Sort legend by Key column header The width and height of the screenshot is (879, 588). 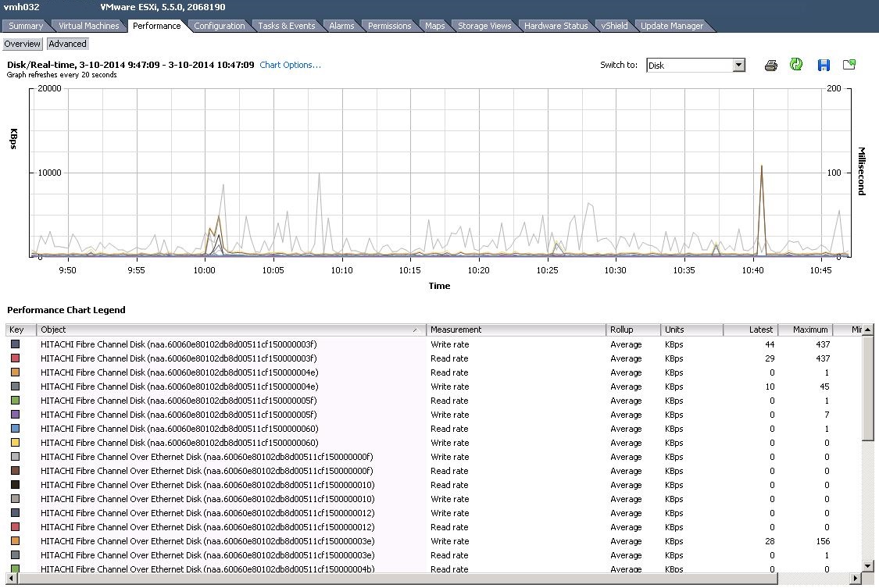tap(21, 330)
